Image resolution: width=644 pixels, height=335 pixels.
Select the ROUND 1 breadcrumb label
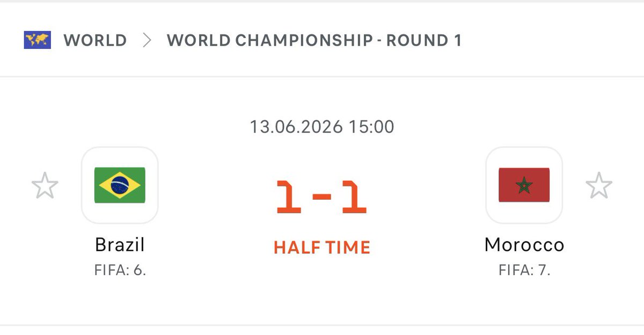pos(424,40)
